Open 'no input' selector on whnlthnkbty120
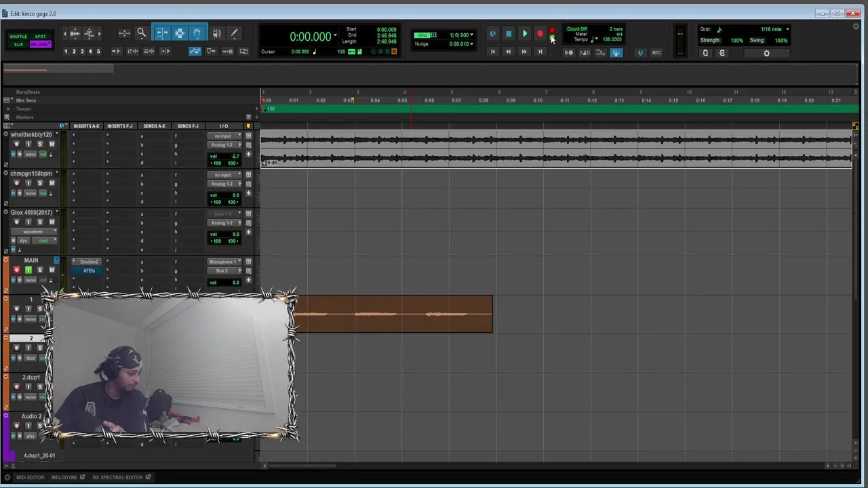The width and height of the screenshot is (868, 488). [x=224, y=136]
